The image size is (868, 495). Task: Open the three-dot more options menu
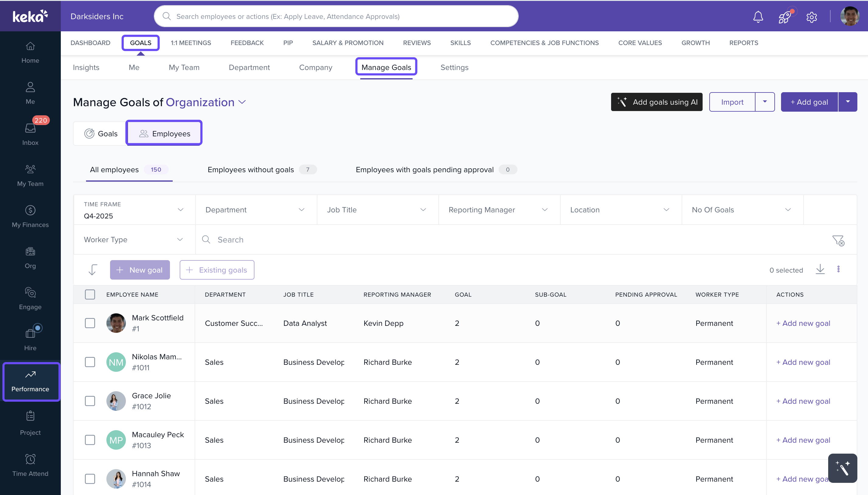(x=838, y=270)
